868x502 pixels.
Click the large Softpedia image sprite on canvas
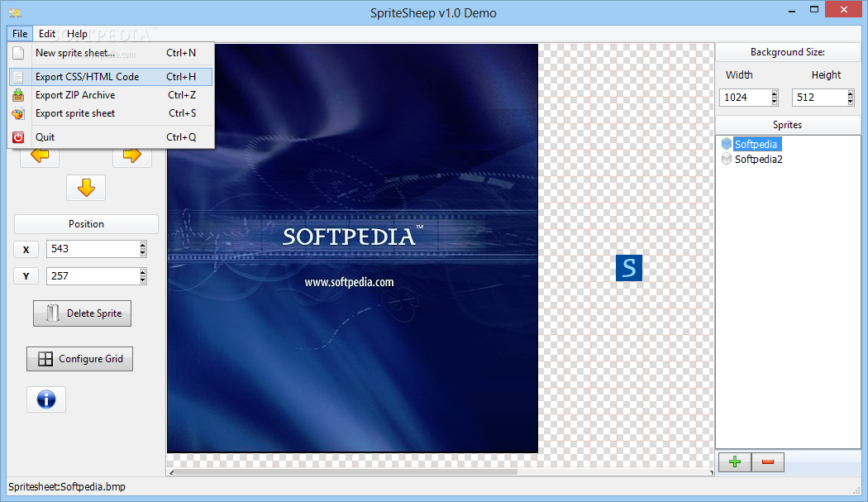pos(353,248)
